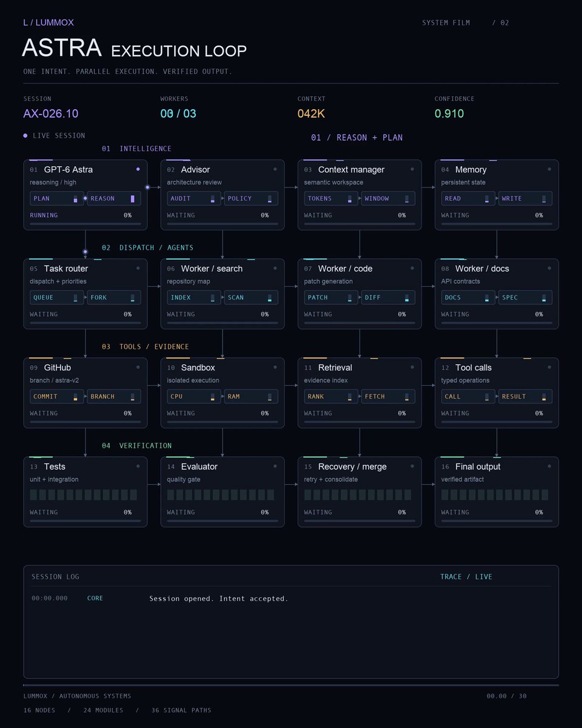Select the POLICY module chip

coord(251,198)
